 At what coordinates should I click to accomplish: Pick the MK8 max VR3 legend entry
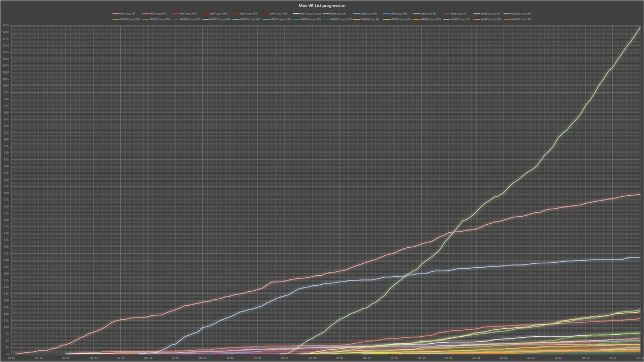(x=395, y=13)
